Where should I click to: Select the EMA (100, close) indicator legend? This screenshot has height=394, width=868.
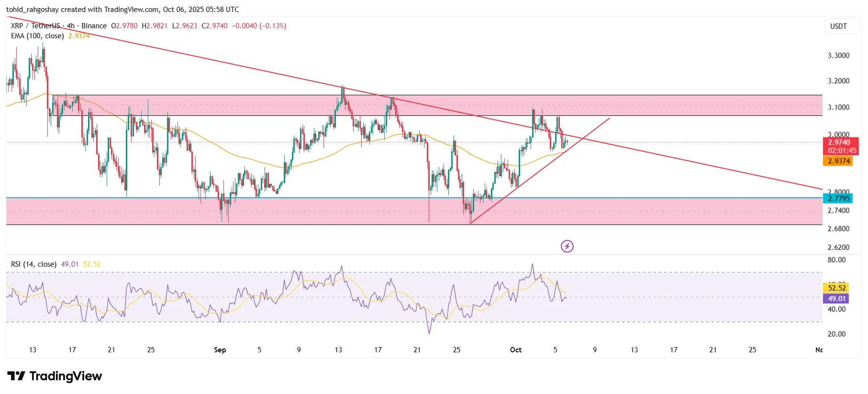tap(37, 36)
